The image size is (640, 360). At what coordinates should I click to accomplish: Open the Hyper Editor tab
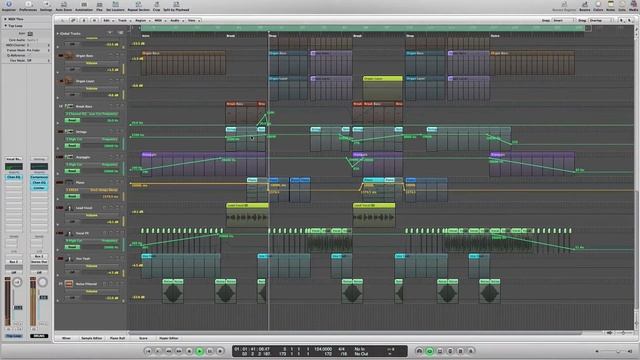[169, 338]
